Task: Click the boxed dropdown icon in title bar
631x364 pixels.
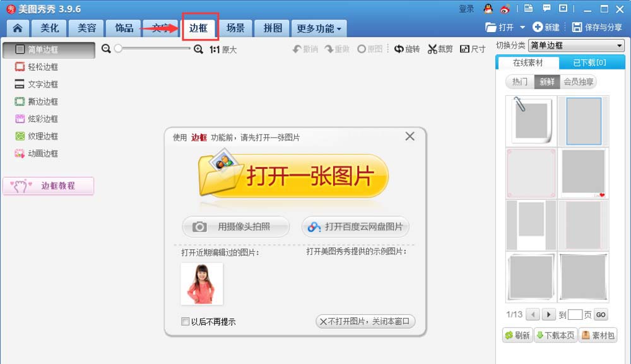Action: (x=563, y=8)
